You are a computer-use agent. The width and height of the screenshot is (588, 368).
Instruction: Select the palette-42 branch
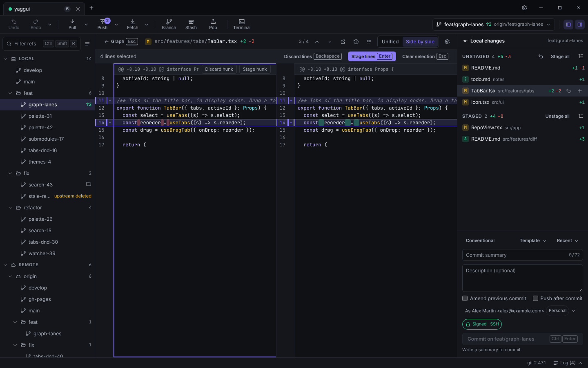pos(47,128)
